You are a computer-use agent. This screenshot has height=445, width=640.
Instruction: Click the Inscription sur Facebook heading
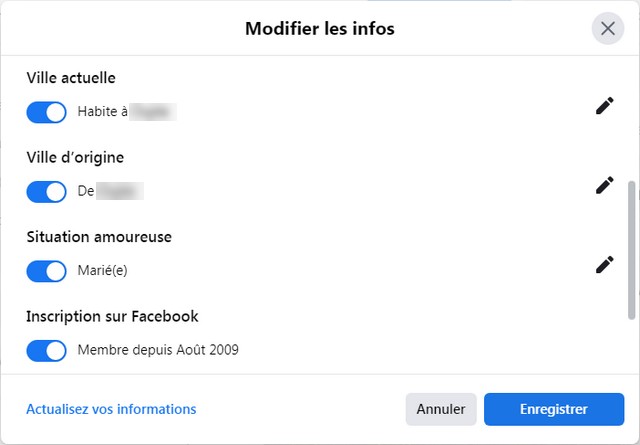click(112, 316)
